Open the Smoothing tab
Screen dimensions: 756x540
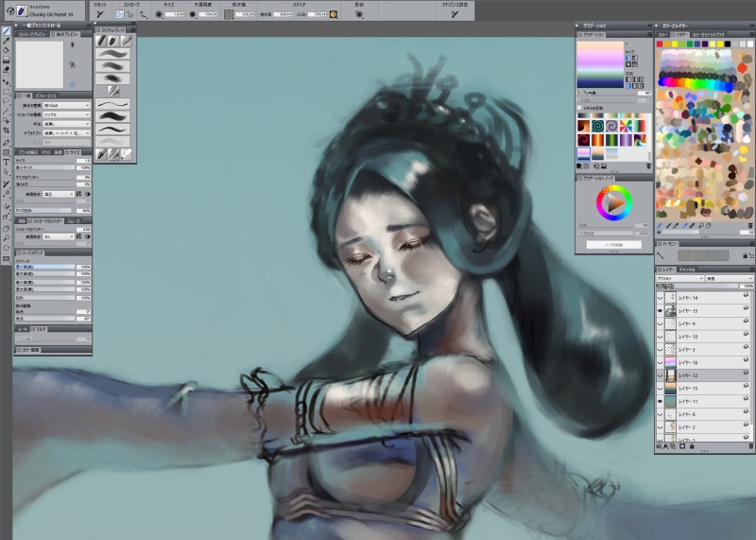click(74, 221)
